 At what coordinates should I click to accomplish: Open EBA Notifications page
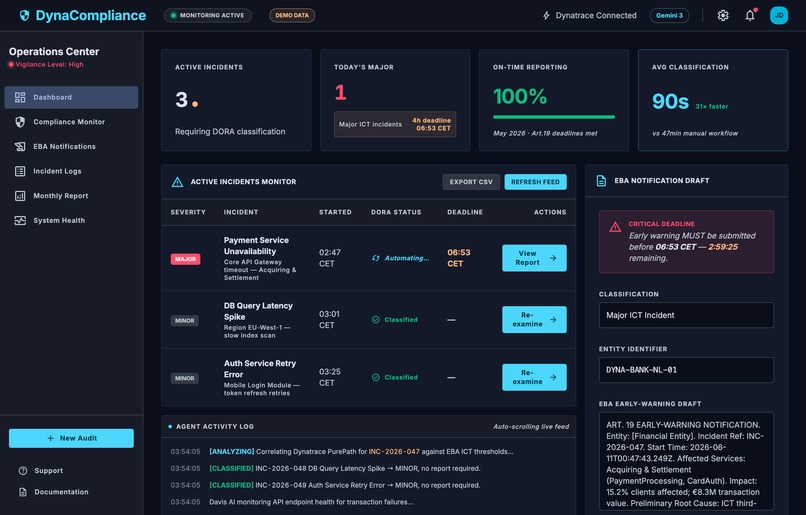tap(71, 146)
